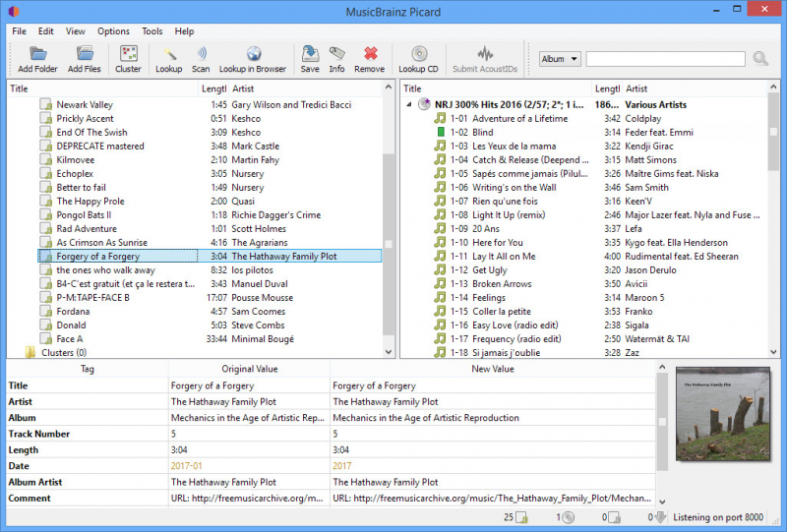The height and width of the screenshot is (532, 787).
Task: Select the P-M:TAPE-FACE B file
Action: pyautogui.click(x=92, y=298)
